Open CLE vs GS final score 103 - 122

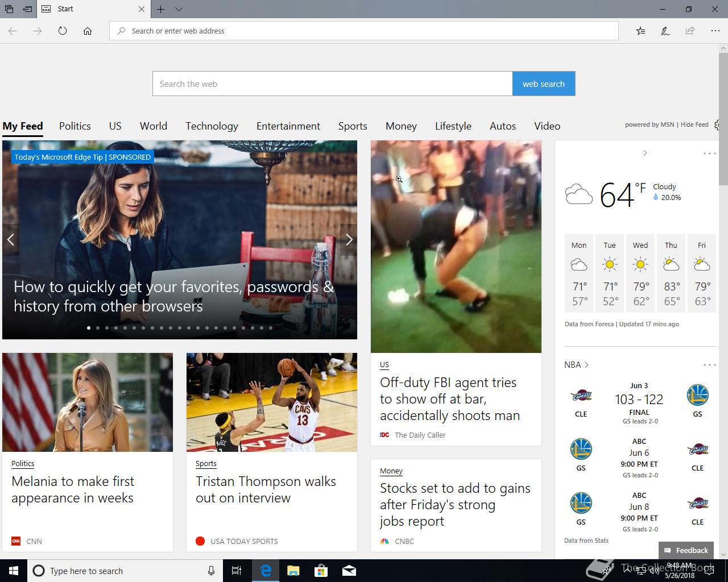click(x=639, y=400)
